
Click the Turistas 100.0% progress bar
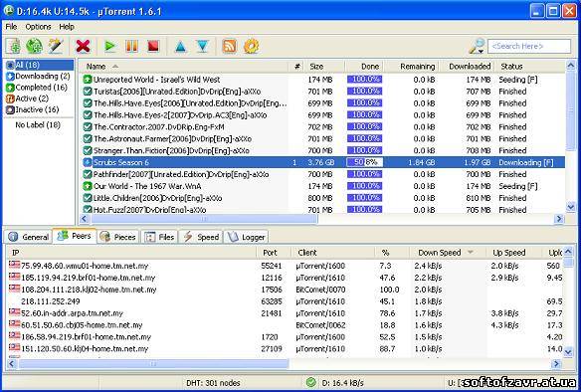tap(364, 92)
